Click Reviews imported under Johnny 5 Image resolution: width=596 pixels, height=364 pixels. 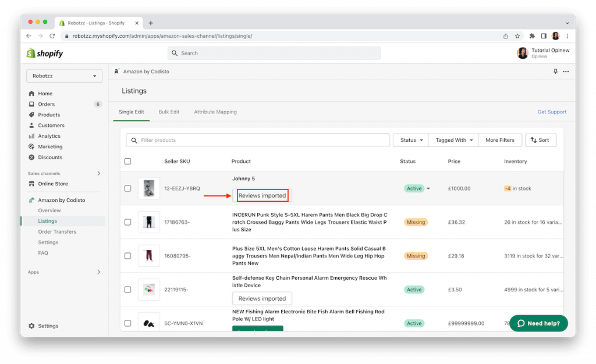262,195
